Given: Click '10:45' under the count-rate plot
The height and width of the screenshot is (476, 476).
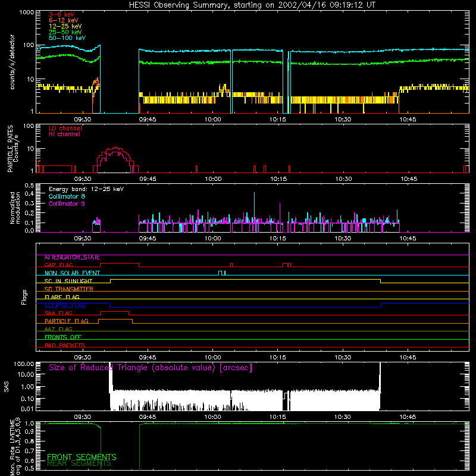Looking at the screenshot, I should click(408, 120).
